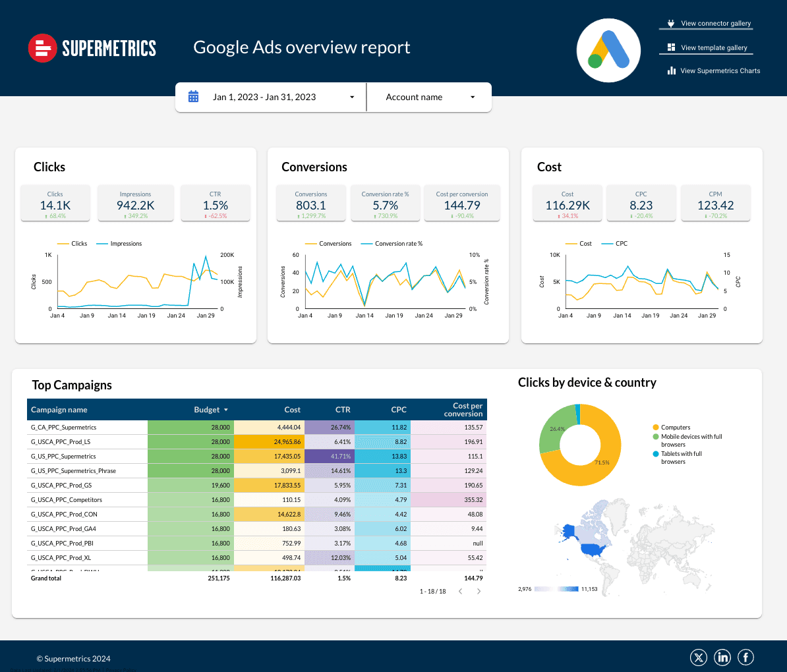The image size is (787, 672).
Task: Click the LinkedIn icon in the footer
Action: pos(722,657)
